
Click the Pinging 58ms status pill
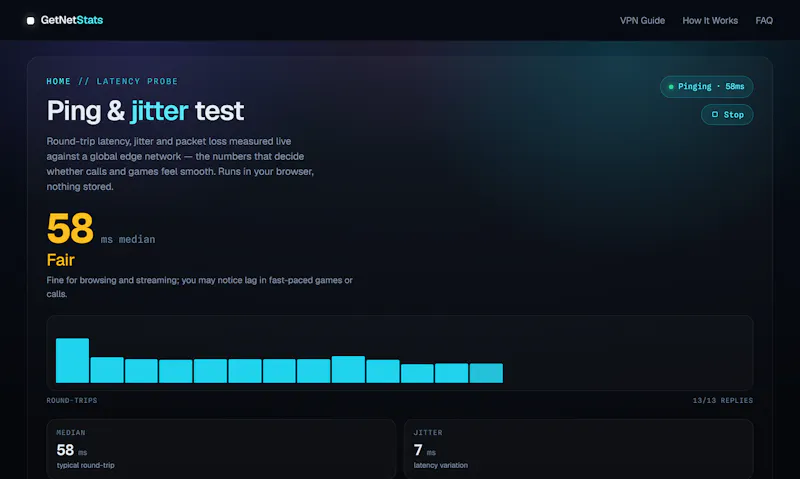(x=706, y=87)
